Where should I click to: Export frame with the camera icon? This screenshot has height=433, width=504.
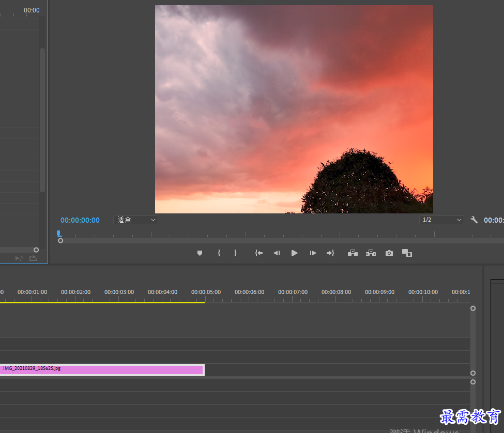pyautogui.click(x=389, y=253)
